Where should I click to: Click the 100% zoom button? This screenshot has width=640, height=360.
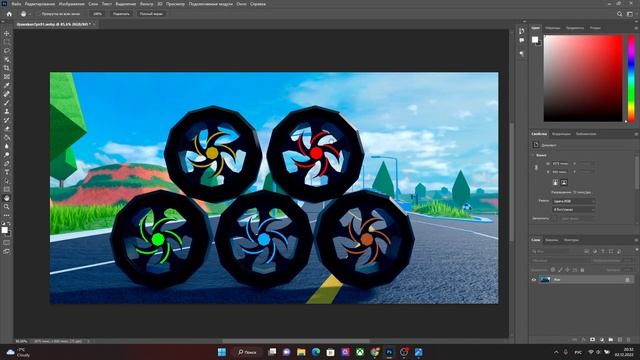click(97, 14)
